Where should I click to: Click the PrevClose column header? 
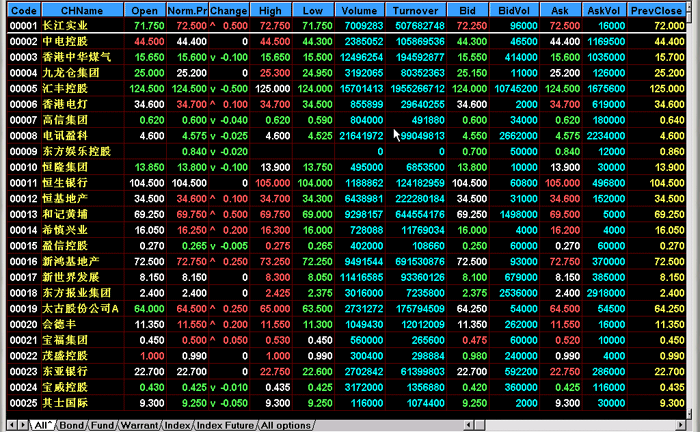coord(656,10)
